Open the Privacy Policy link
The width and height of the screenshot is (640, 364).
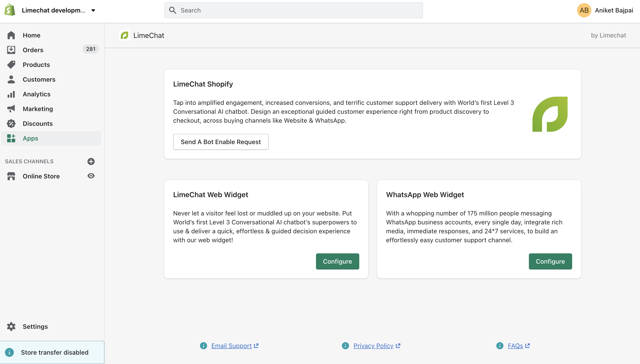[x=373, y=346]
